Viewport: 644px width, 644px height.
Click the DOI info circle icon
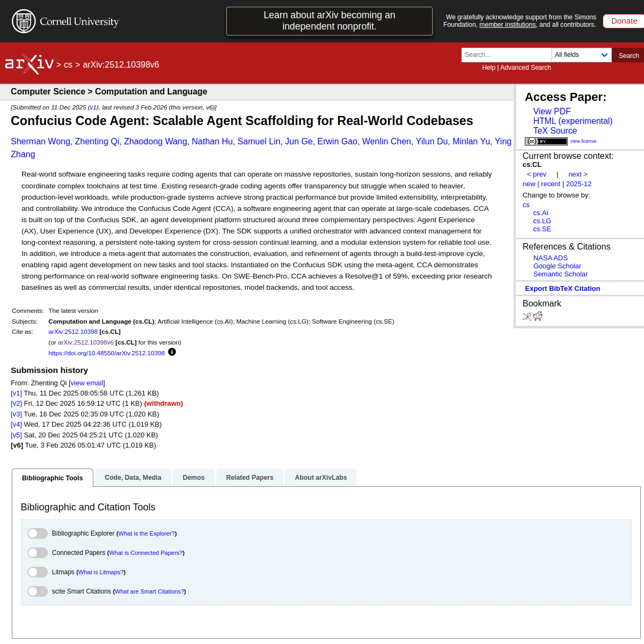click(172, 352)
